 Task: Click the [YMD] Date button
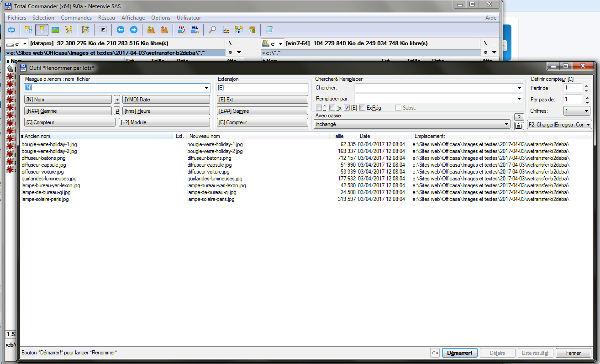point(166,100)
